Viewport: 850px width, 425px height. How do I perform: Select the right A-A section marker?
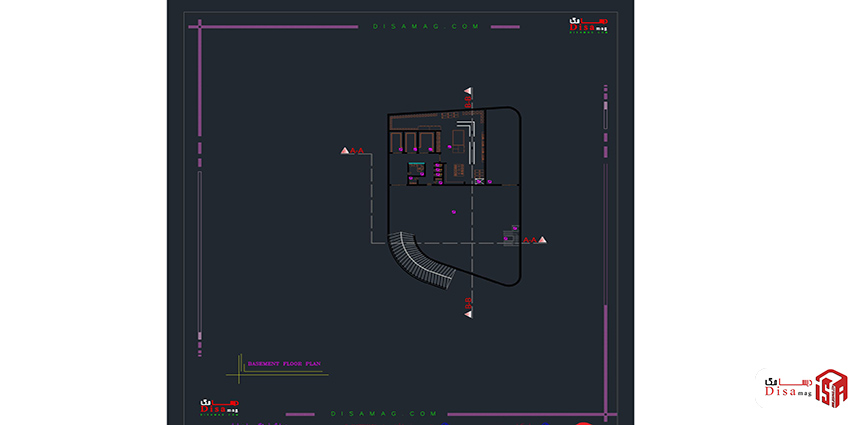(x=534, y=240)
